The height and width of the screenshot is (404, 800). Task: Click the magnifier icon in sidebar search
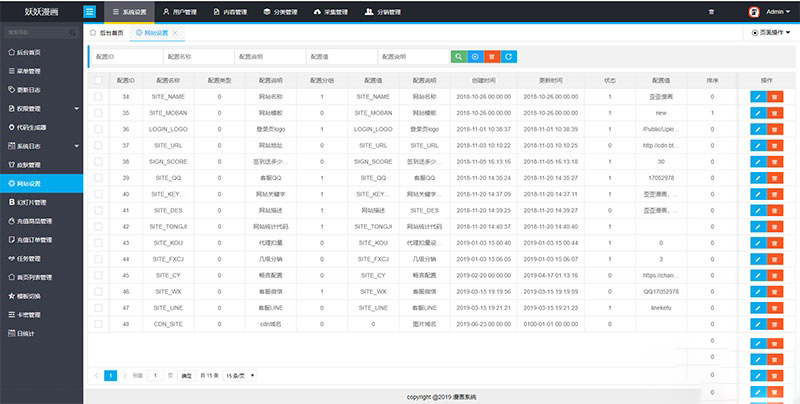(x=72, y=32)
